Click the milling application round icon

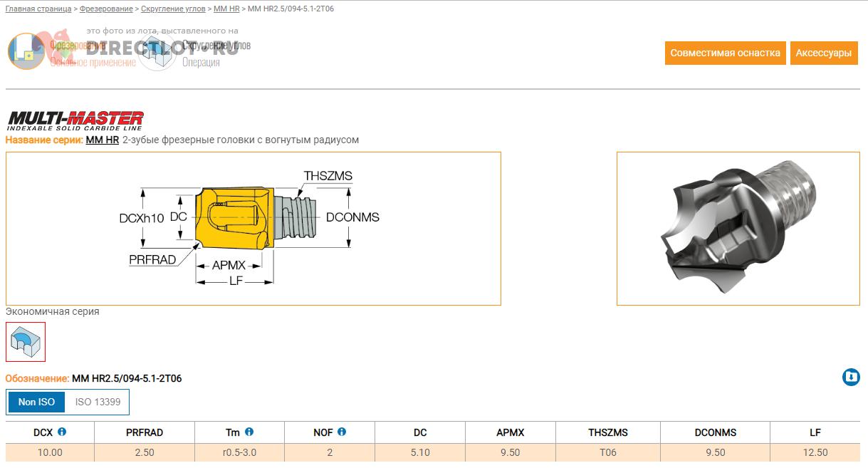coord(26,51)
